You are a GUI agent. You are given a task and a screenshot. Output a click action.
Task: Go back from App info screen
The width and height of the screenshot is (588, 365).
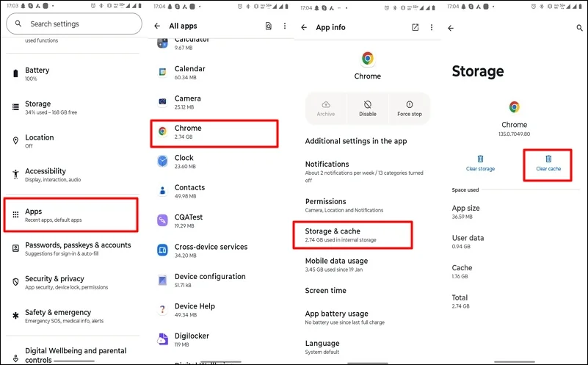pyautogui.click(x=304, y=27)
